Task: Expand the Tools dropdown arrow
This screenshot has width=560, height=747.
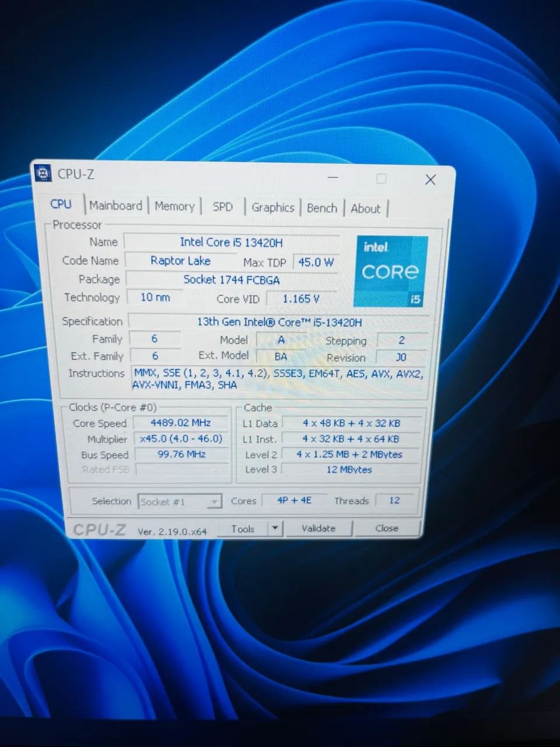Action: point(275,529)
